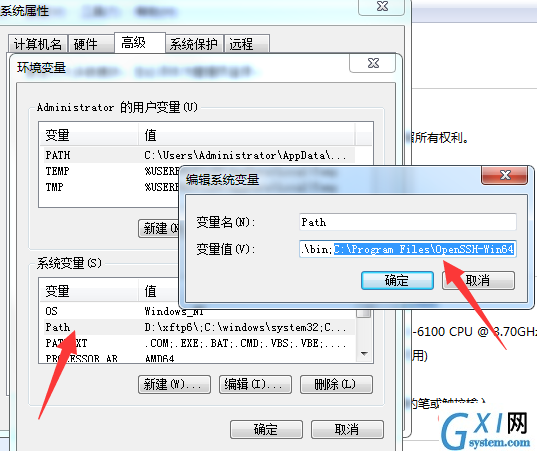
Task: Close the 环境变量 dialog
Action: [373, 63]
